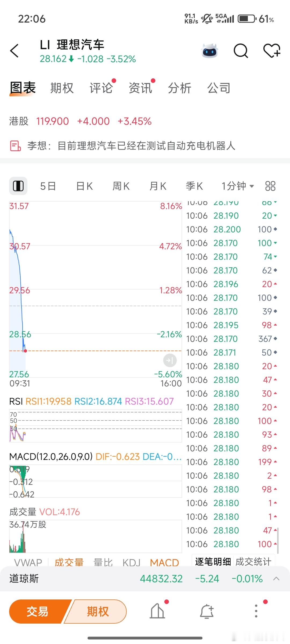Switch to the 期权 tab
290x644 pixels.
[x=62, y=88]
